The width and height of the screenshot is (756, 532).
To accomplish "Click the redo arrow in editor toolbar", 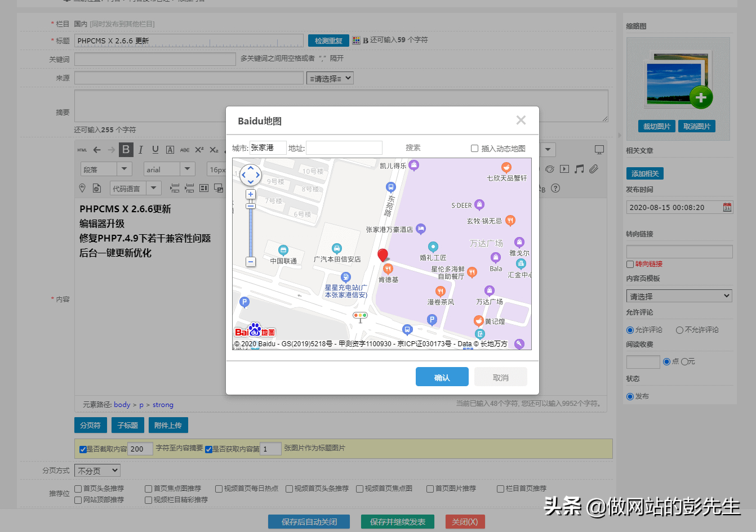I will pyautogui.click(x=111, y=150).
